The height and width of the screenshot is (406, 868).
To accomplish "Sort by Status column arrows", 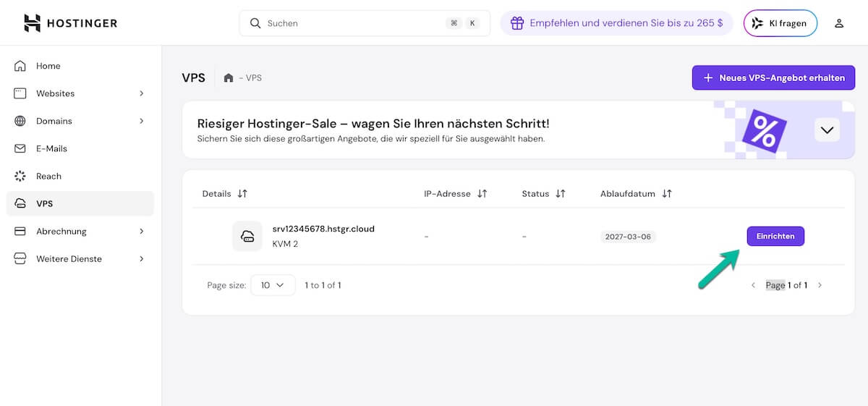I will [x=560, y=194].
